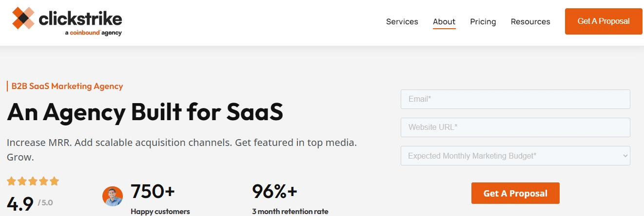Click the third star in the rating row
Image resolution: width=644 pixels, height=216 pixels.
[33, 181]
